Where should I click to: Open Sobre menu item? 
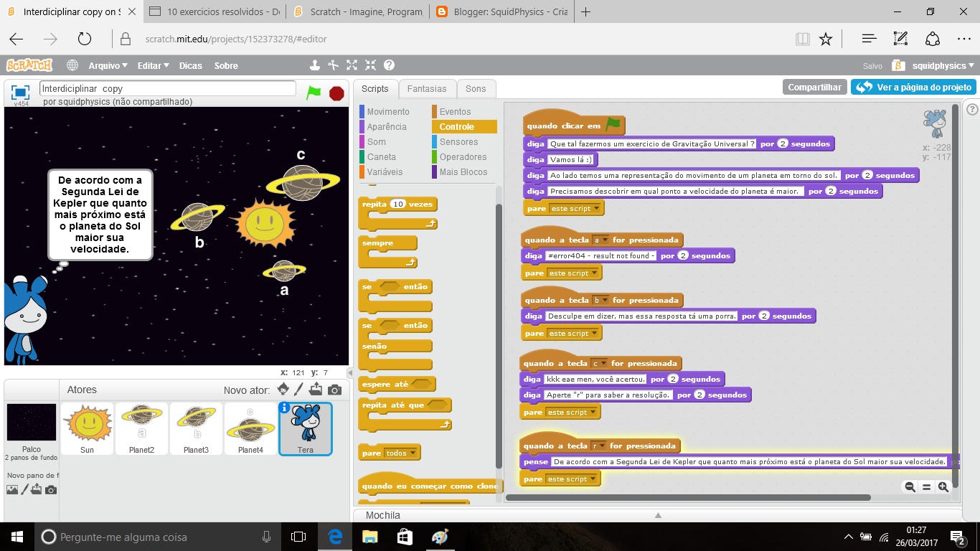226,65
